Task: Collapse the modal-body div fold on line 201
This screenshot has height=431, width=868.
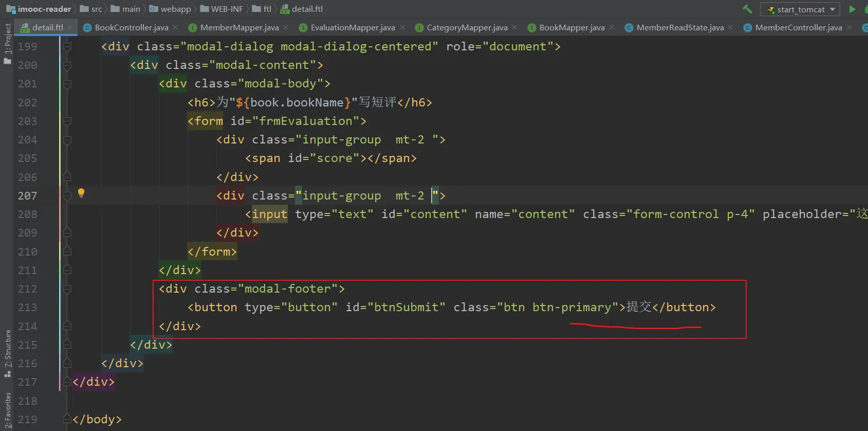Action: click(x=67, y=84)
